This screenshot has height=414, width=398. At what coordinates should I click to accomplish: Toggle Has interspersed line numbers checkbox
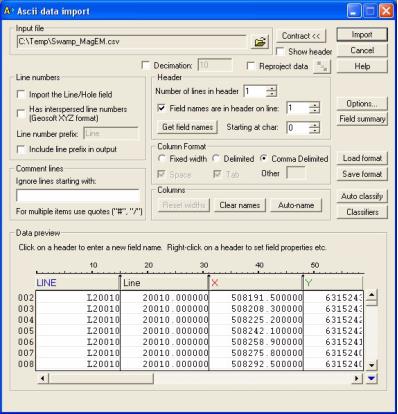click(x=21, y=114)
